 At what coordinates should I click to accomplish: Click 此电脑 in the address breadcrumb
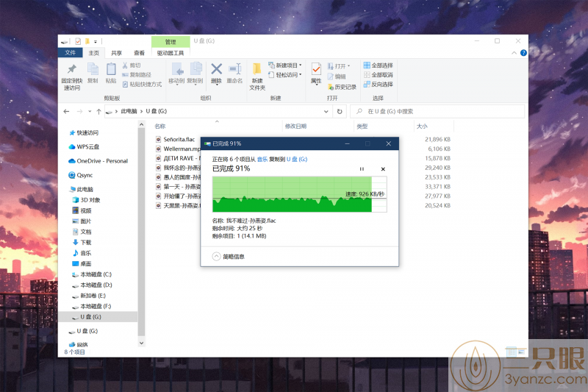tap(129, 111)
